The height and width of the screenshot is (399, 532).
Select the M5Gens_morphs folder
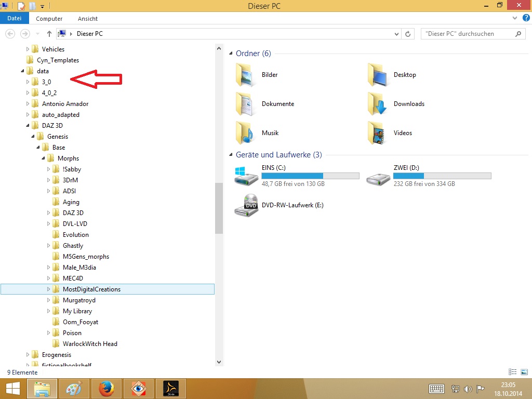click(86, 257)
